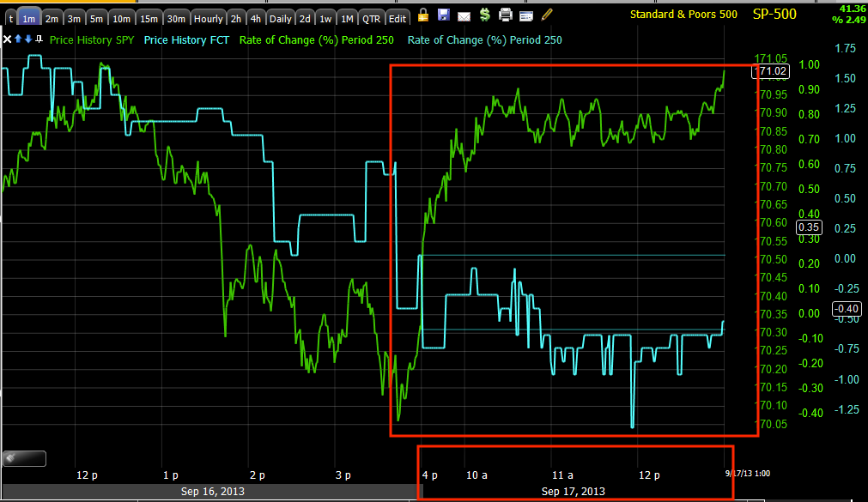Pin the indicator panel with pushpin
This screenshot has width=868, height=502.
click(x=39, y=39)
